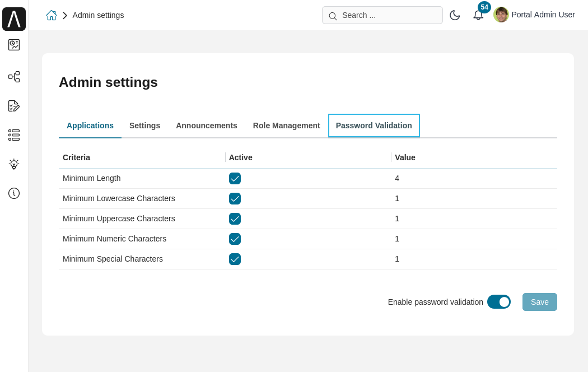Select the Role Management tab
Image resolution: width=588 pixels, height=372 pixels.
click(x=286, y=125)
